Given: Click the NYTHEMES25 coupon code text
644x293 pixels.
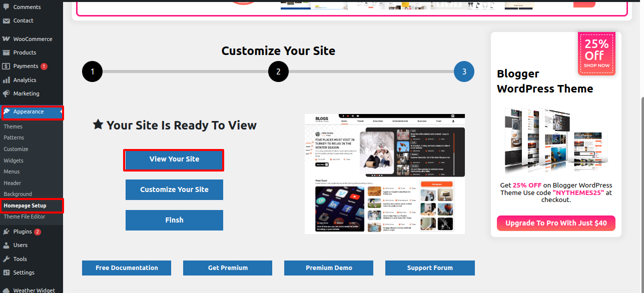Looking at the screenshot, I should point(578,192).
